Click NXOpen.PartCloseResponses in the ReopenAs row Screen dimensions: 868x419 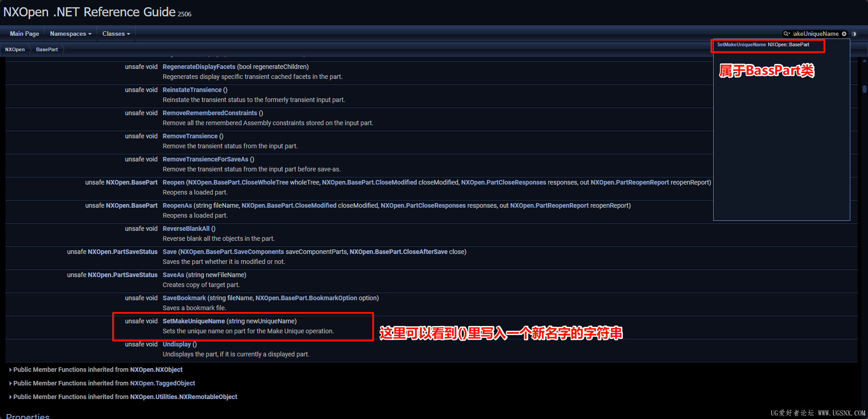[424, 205]
